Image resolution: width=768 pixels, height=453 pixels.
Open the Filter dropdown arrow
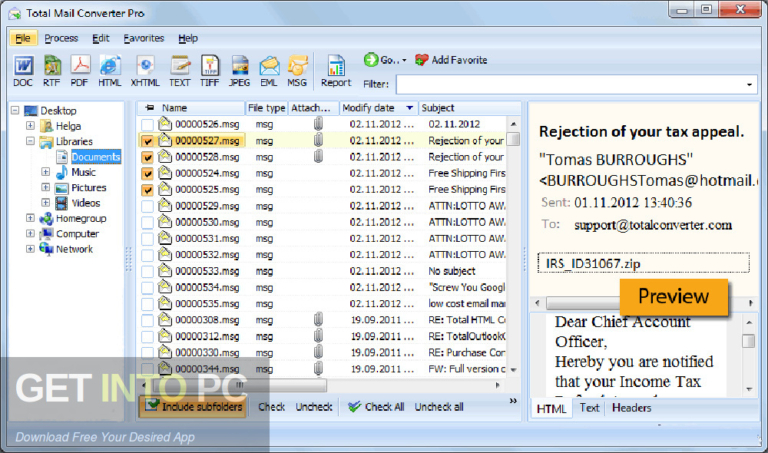[x=749, y=85]
